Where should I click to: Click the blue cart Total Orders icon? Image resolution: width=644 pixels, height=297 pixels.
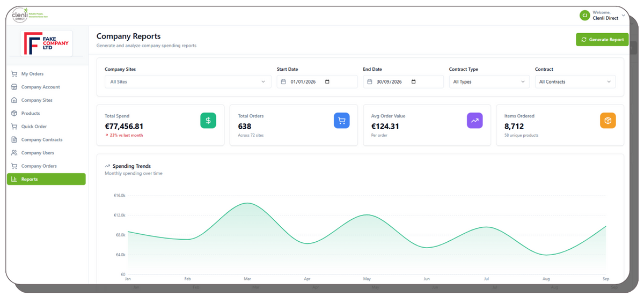[x=341, y=121]
